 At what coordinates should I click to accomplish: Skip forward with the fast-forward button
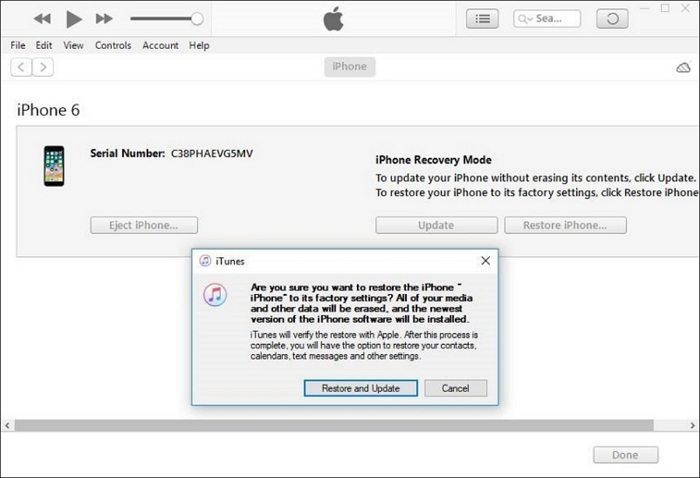104,19
